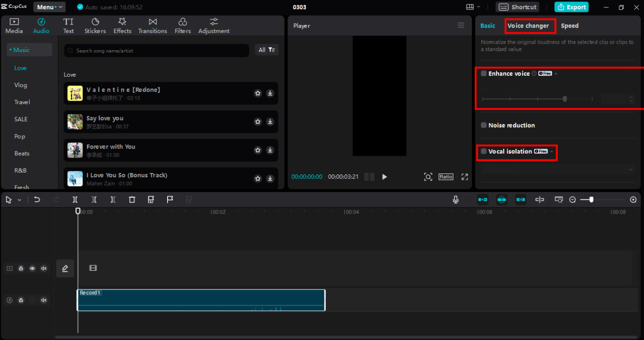Open the Transitions tab
Viewport: 644px width, 340px height.
pyautogui.click(x=152, y=26)
